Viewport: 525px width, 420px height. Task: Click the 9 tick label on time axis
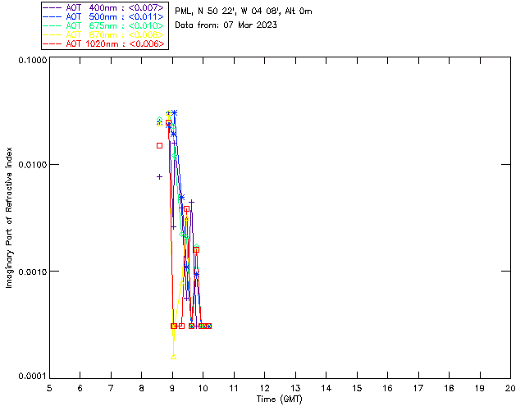172,387
